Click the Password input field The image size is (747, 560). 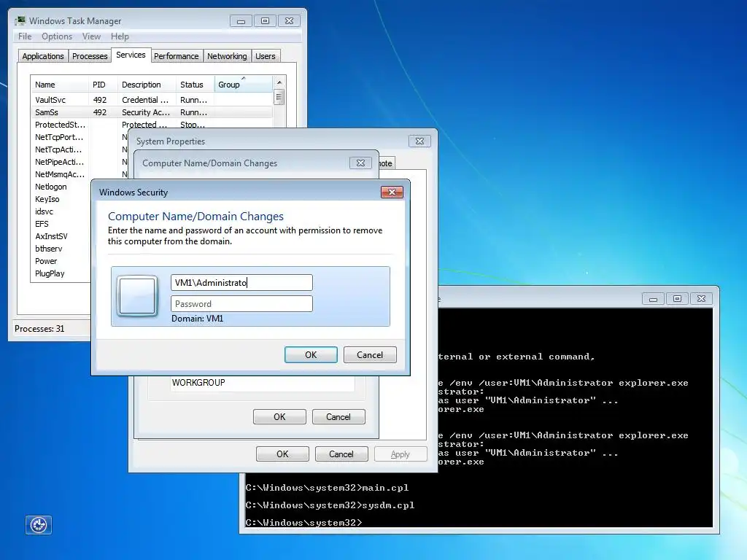click(241, 304)
